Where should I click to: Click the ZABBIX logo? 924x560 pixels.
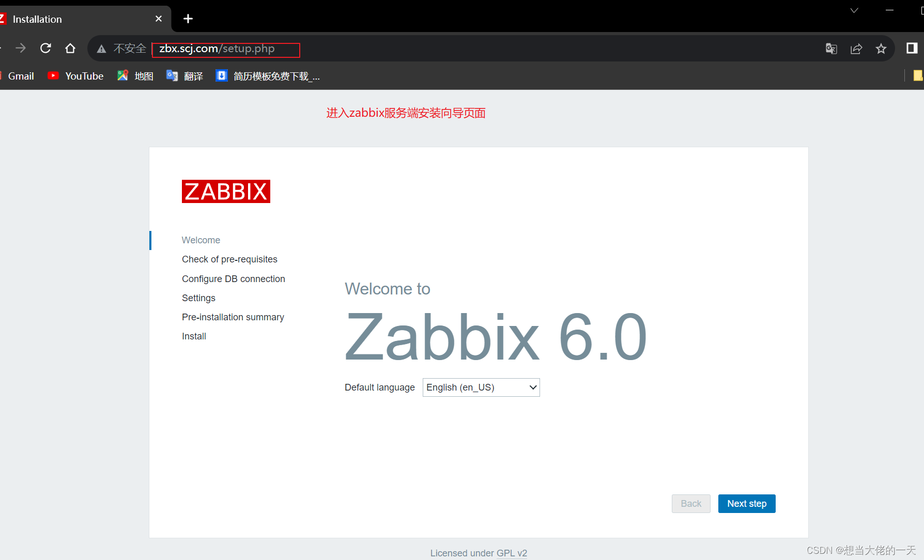tap(226, 192)
